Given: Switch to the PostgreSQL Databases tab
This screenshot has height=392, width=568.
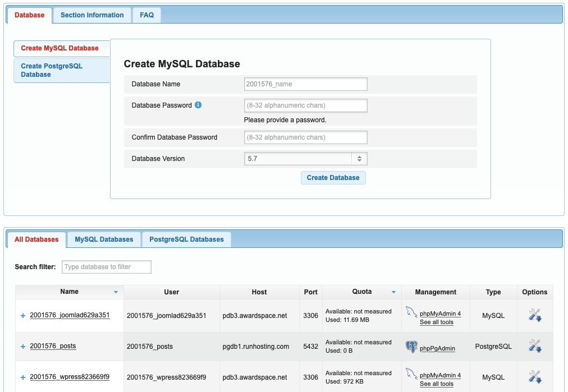Looking at the screenshot, I should pos(186,239).
